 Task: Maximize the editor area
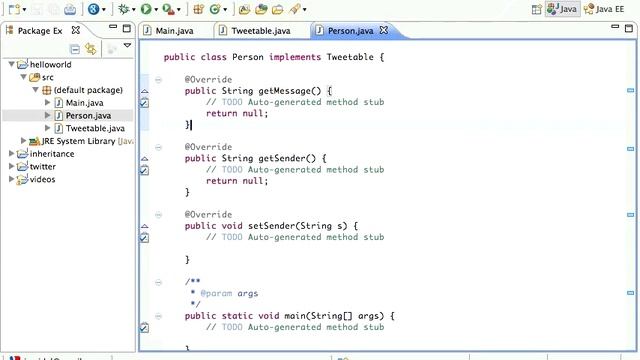click(x=629, y=28)
